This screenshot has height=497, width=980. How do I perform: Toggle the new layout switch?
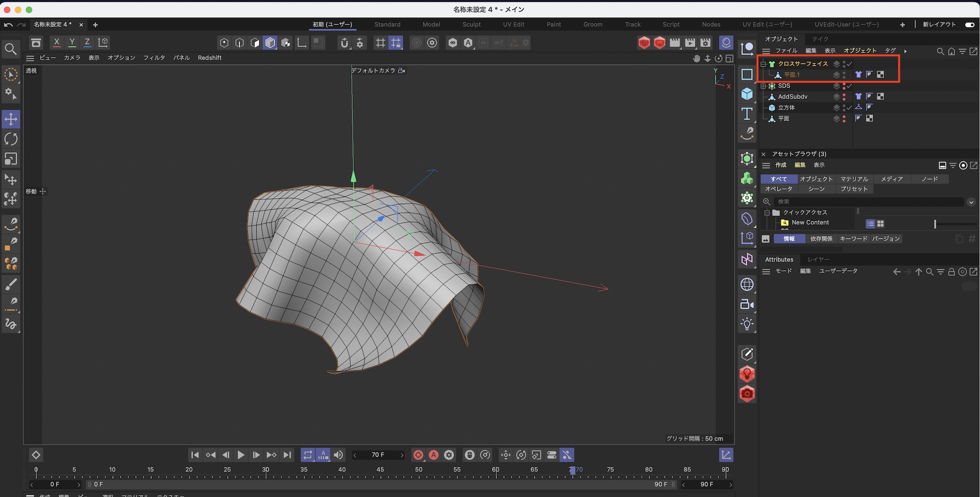969,24
